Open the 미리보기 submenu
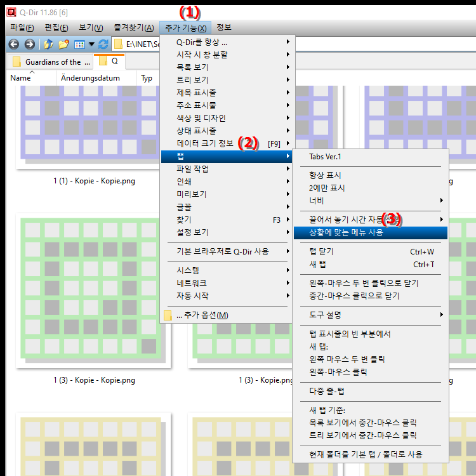 (x=227, y=195)
